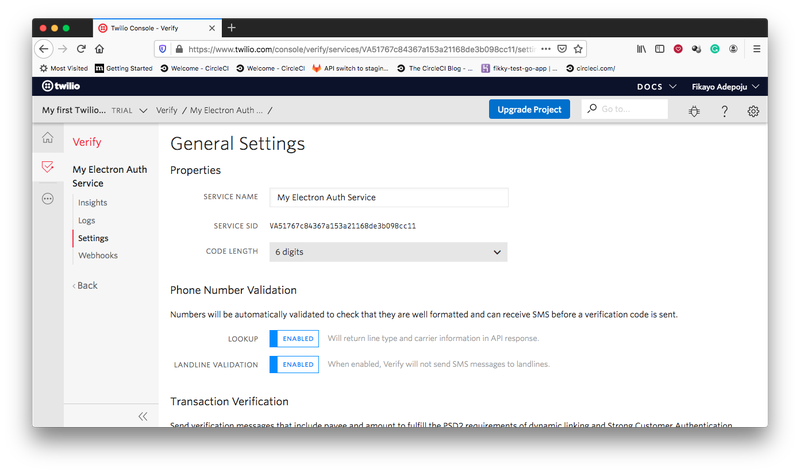Open the Fikayo Adepoju account menu
The width and height of the screenshot is (800, 473).
pyautogui.click(x=725, y=87)
